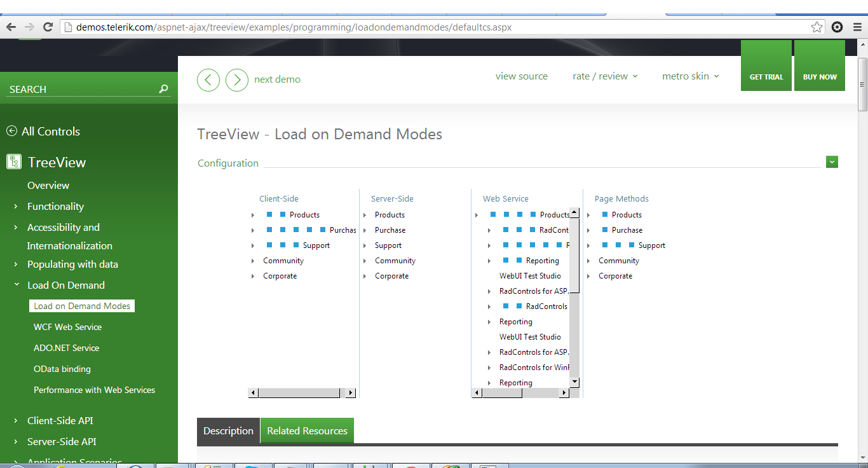868x468 pixels.
Task: Click the browser address bar
Action: (435, 27)
